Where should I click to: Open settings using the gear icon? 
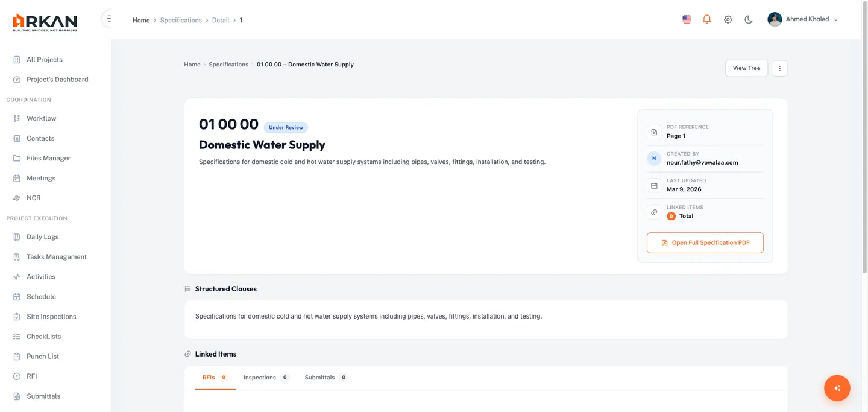click(728, 19)
